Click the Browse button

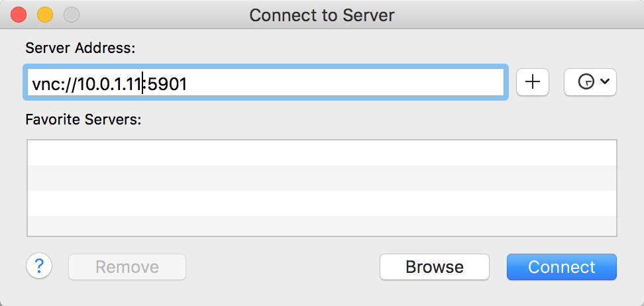tap(434, 267)
